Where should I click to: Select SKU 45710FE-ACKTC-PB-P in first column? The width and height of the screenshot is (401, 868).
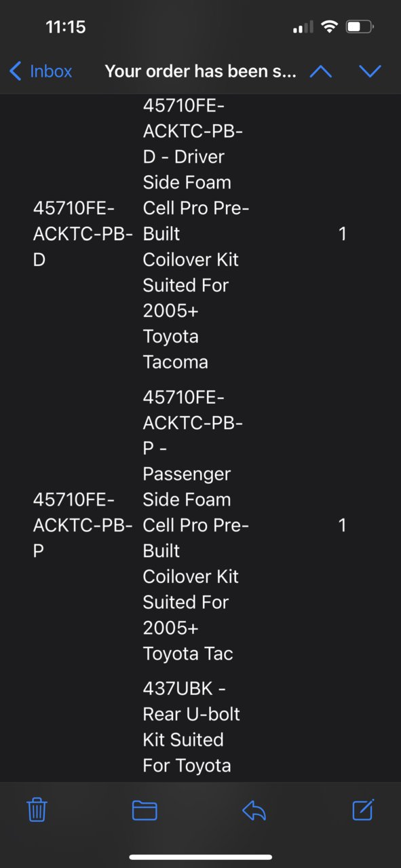83,525
